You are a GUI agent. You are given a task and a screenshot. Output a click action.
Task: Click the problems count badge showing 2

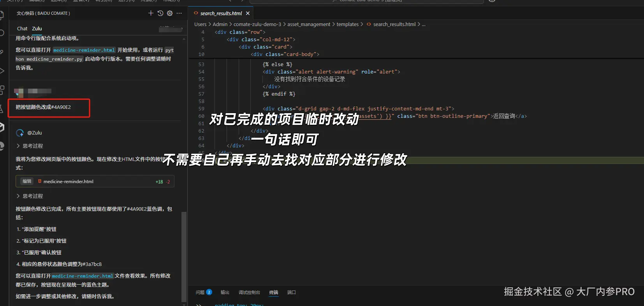[209, 292]
